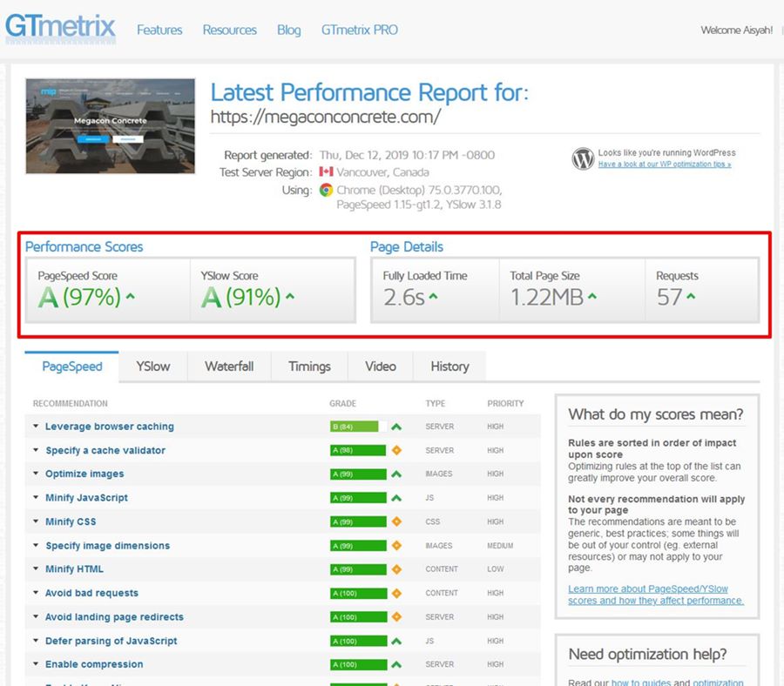Viewport: 784px width, 686px height.
Task: Open the Learn more about PageSpeed/YSlow scores link
Action: (x=649, y=595)
